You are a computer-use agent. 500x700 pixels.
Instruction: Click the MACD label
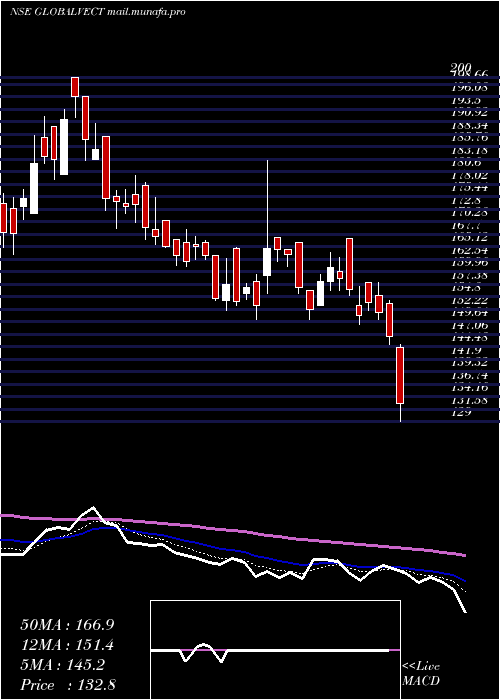pyautogui.click(x=421, y=681)
